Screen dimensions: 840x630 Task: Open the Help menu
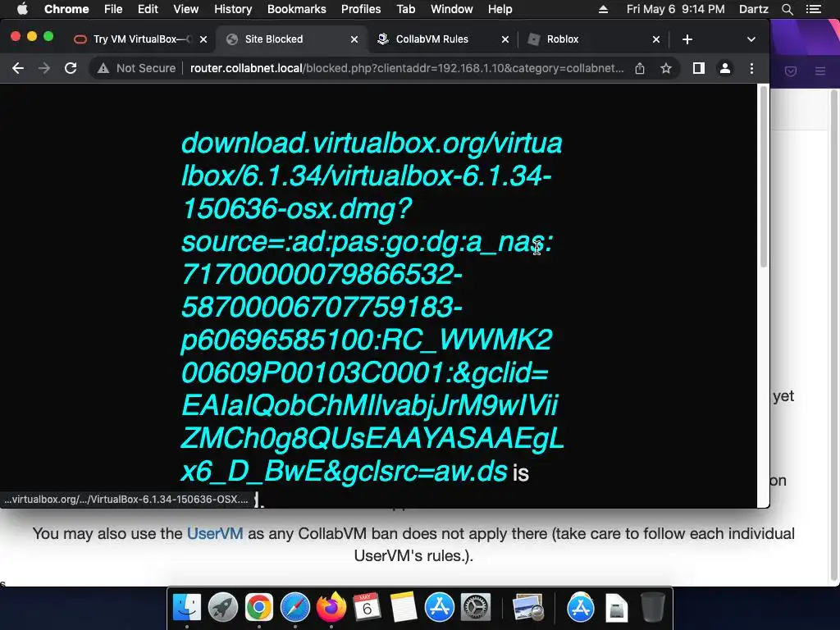click(500, 9)
